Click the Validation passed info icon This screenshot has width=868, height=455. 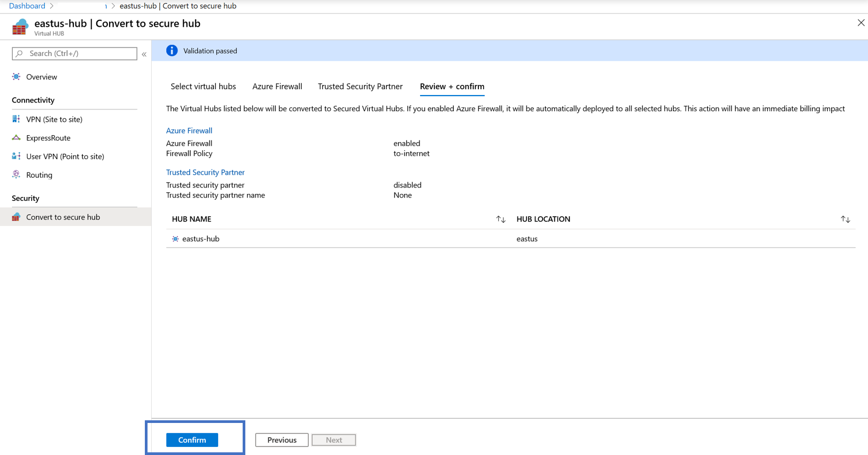[172, 51]
